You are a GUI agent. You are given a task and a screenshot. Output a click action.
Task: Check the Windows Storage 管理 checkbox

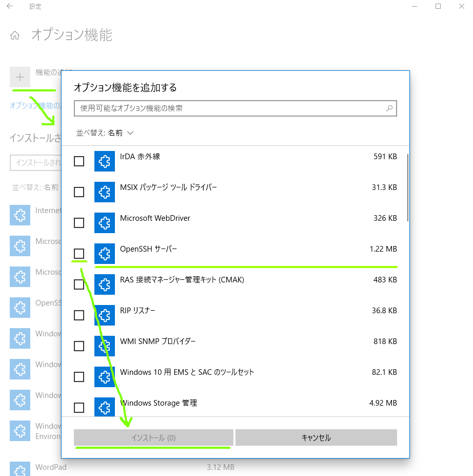[x=79, y=407]
